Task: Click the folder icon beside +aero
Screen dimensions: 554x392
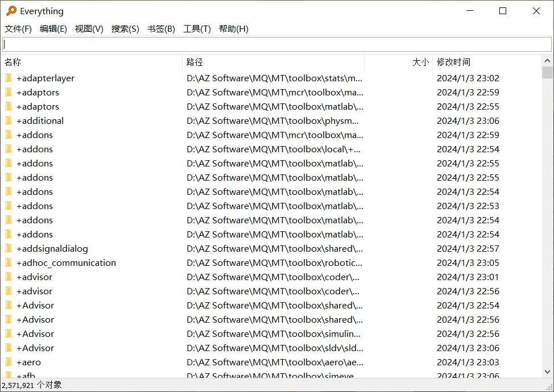Action: [x=9, y=362]
